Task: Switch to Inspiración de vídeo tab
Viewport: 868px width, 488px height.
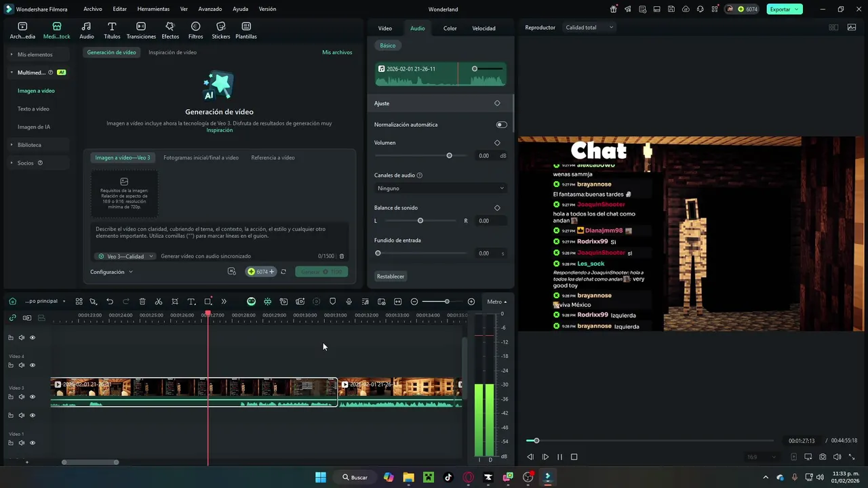Action: point(172,52)
